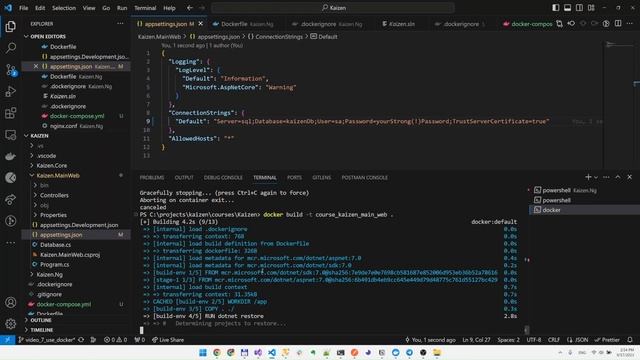640x360 pixels.
Task: Click the Explorer more actions ellipsis
Action: (120, 24)
